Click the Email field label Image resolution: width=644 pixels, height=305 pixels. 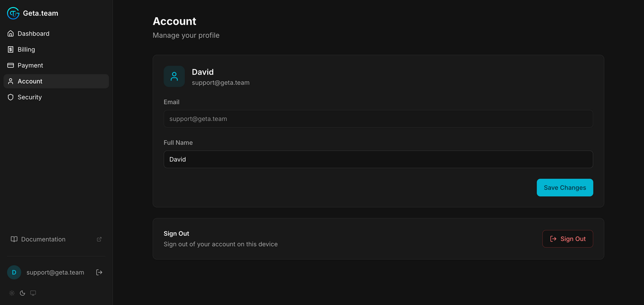click(x=172, y=102)
